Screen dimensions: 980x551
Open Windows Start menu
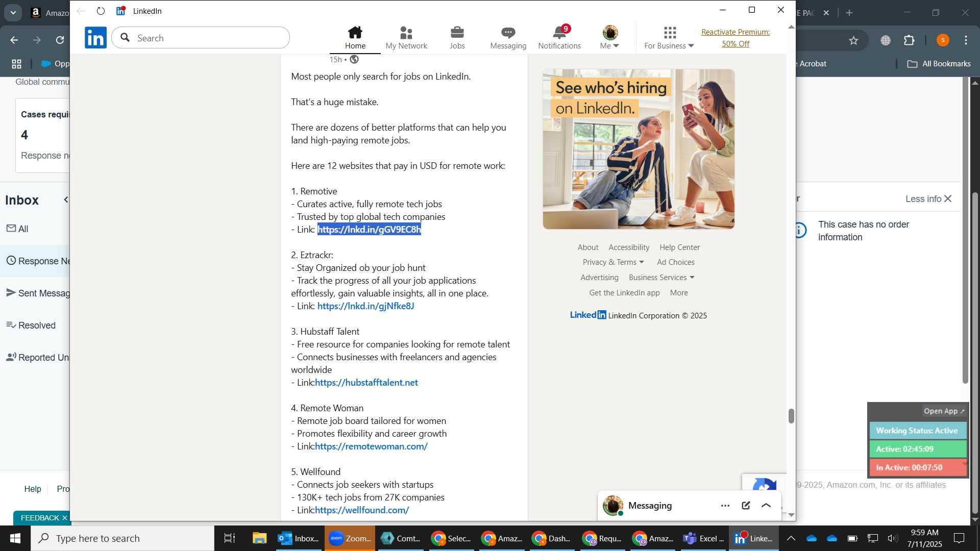point(15,538)
